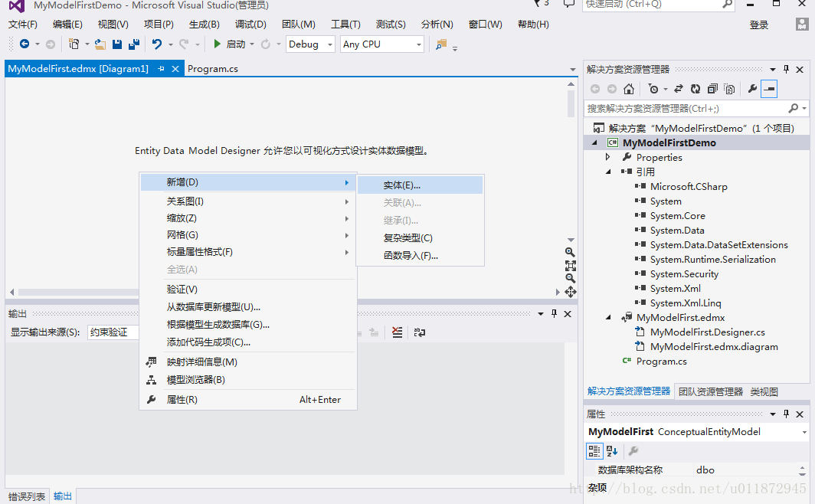The height and width of the screenshot is (504, 815).
Task: Open the 文件(F) menu
Action: coord(23,25)
